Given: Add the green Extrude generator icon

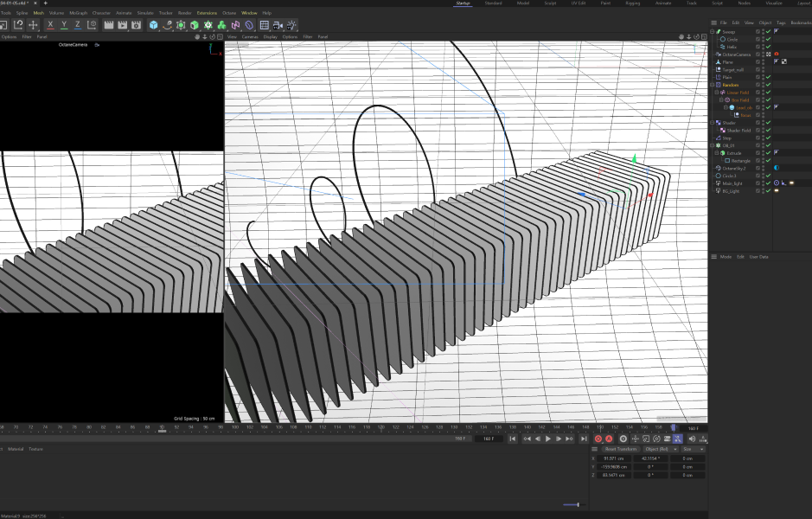Looking at the screenshot, I should (x=195, y=25).
